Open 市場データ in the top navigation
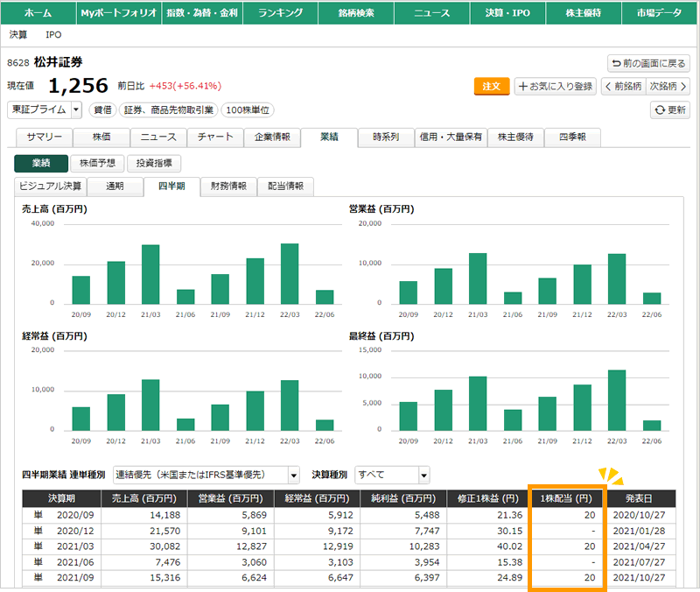 point(660,12)
